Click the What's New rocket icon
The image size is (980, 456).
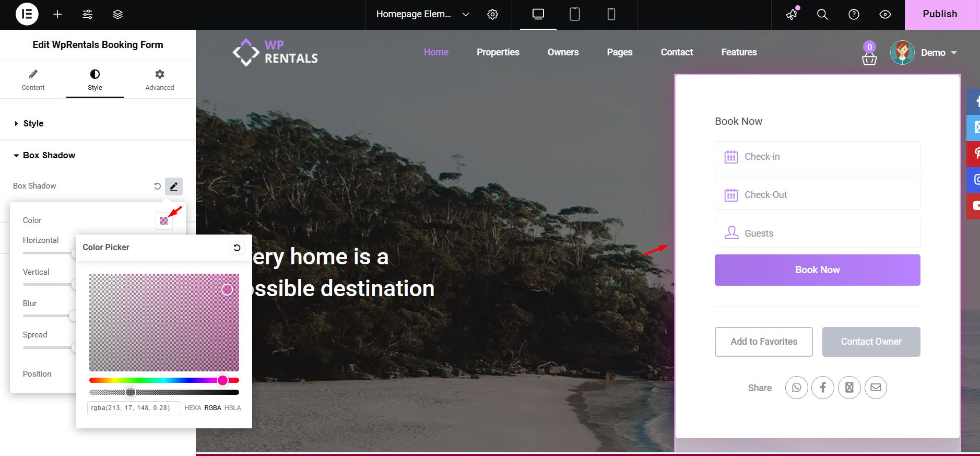pyautogui.click(x=792, y=14)
